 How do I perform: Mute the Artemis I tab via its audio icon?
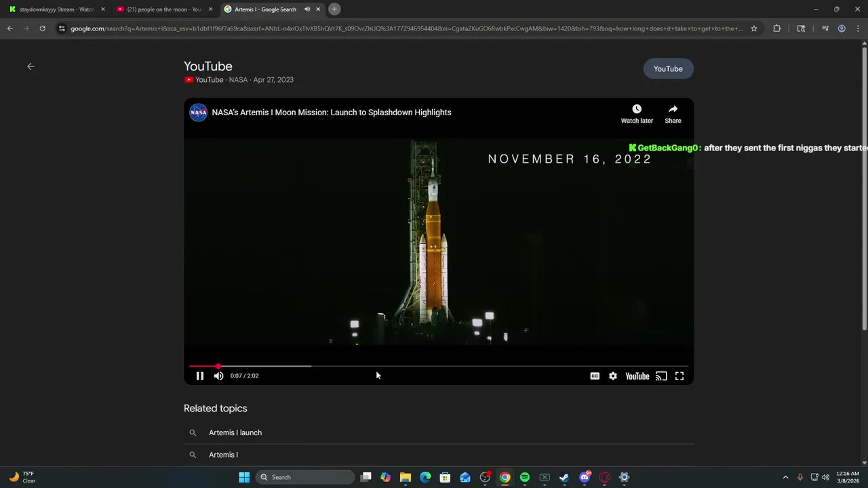[x=307, y=9]
